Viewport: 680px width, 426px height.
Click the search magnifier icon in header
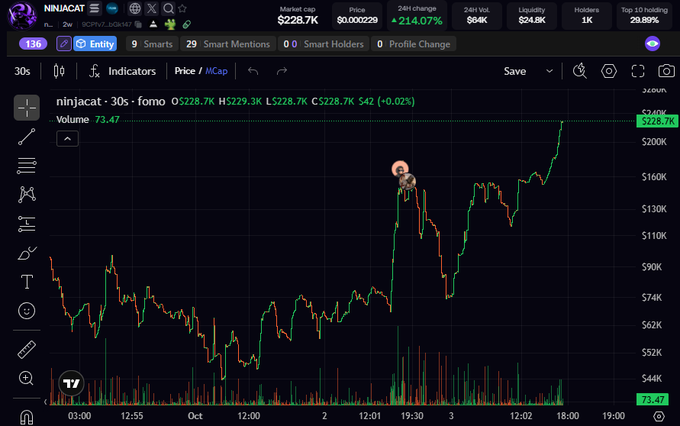tap(168, 8)
